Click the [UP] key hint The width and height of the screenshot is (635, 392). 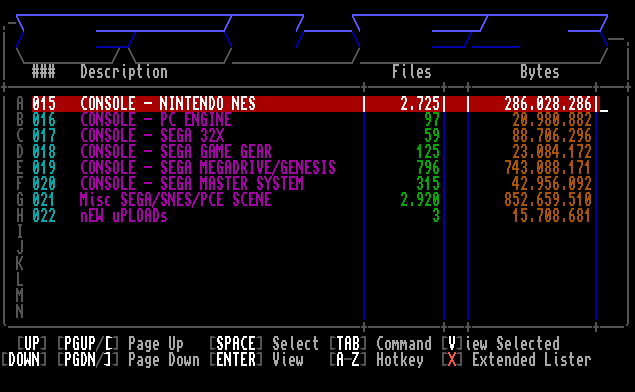32,344
